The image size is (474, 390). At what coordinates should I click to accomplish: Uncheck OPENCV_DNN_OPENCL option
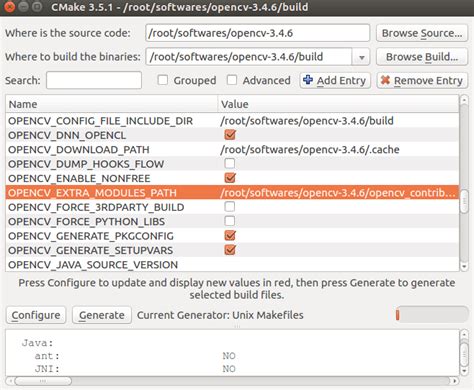230,135
